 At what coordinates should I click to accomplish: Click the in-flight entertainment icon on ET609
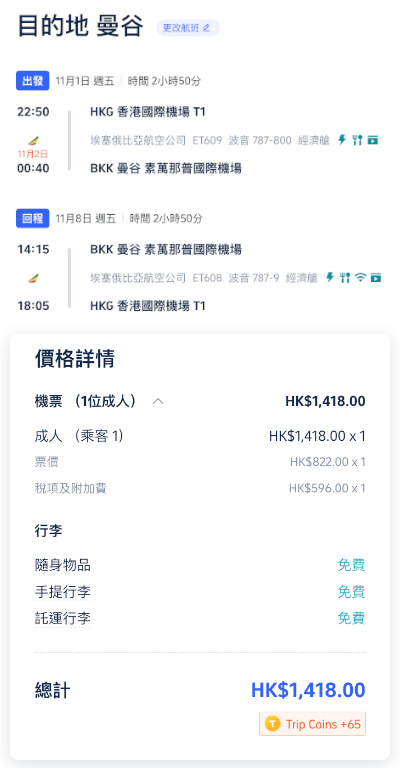373,140
